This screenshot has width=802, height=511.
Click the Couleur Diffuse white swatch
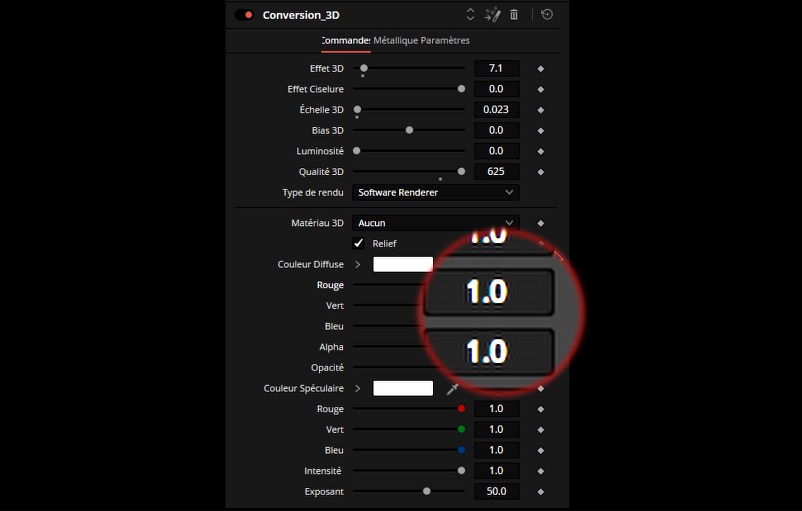pos(402,265)
